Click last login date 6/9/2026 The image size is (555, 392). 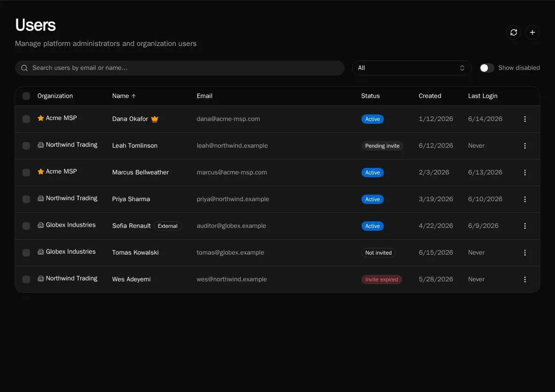(x=483, y=226)
